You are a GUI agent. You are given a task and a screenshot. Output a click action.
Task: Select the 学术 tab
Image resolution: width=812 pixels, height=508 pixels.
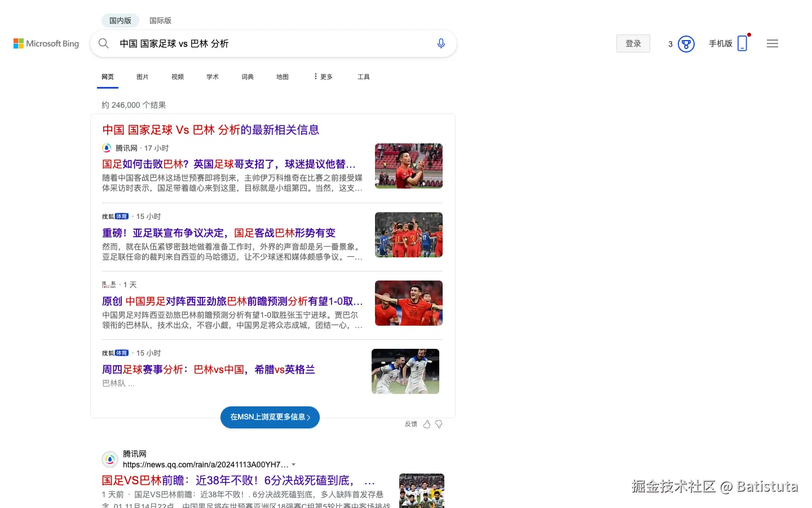213,77
